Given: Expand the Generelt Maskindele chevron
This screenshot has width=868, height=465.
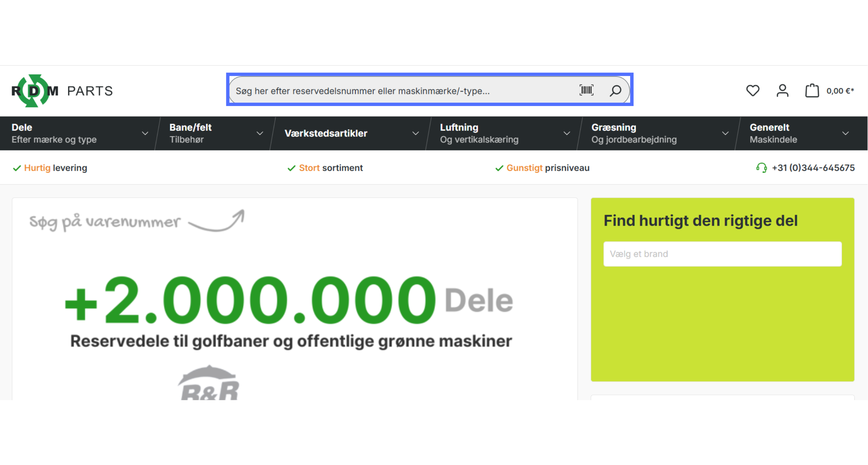Looking at the screenshot, I should click(845, 133).
